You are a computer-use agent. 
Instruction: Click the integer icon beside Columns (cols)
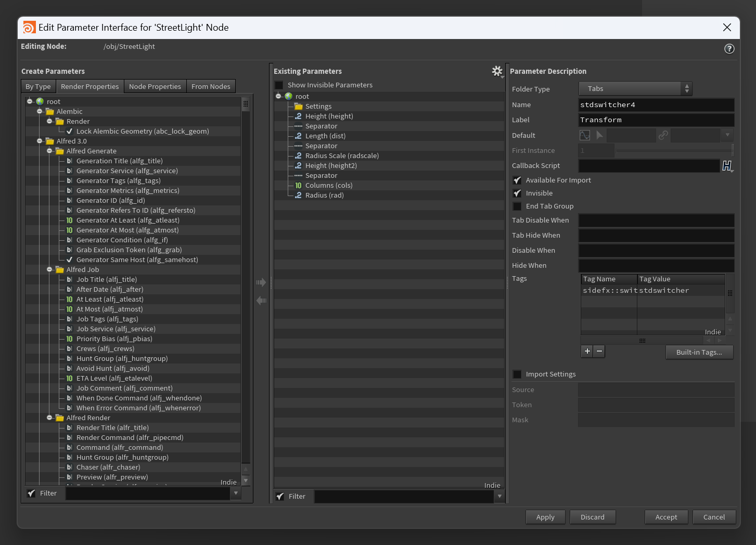(298, 185)
